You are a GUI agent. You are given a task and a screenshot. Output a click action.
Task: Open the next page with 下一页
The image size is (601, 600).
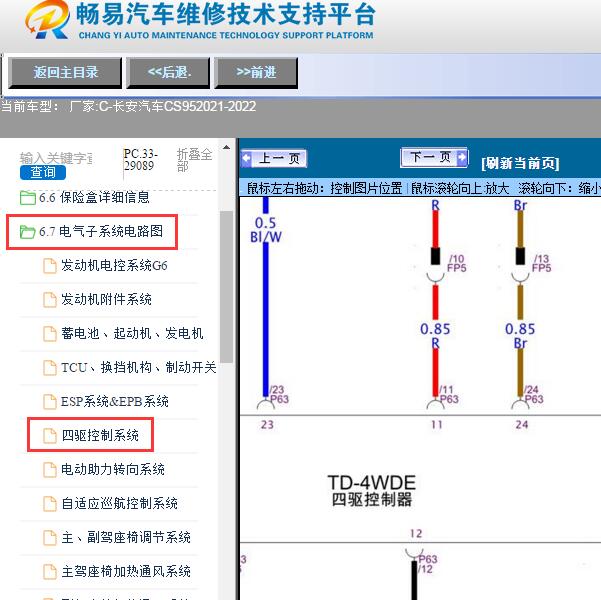(434, 157)
